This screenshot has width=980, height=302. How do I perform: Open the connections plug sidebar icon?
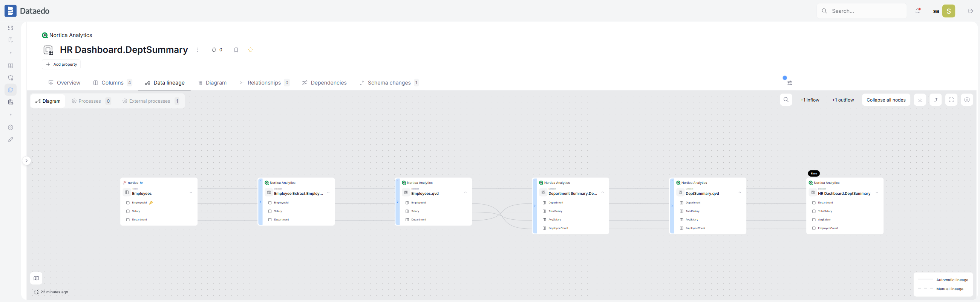[x=11, y=140]
